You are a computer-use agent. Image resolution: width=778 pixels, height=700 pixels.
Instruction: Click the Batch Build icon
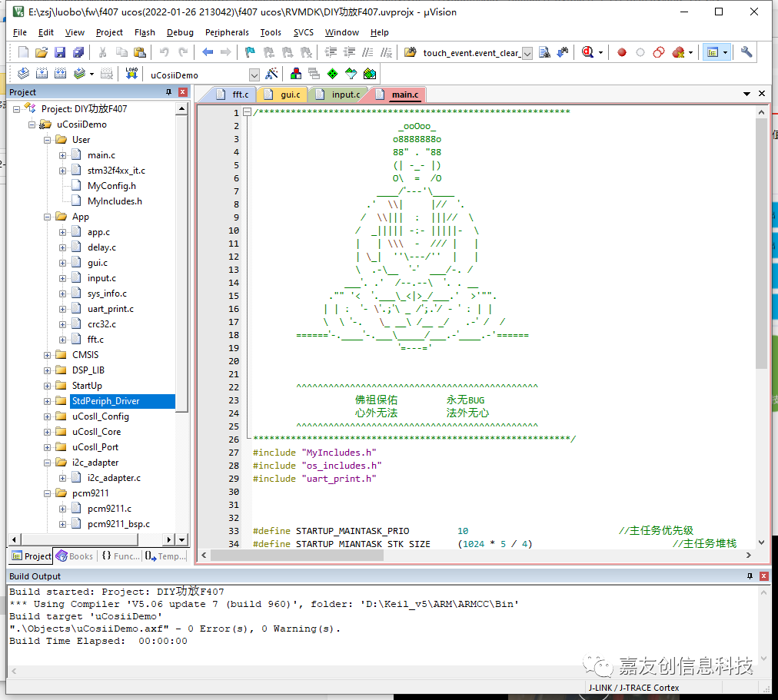point(79,74)
